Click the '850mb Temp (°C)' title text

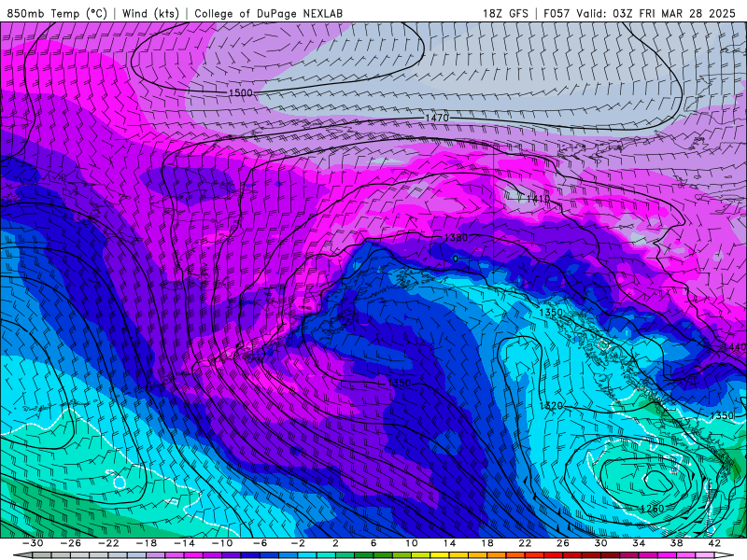click(x=57, y=13)
